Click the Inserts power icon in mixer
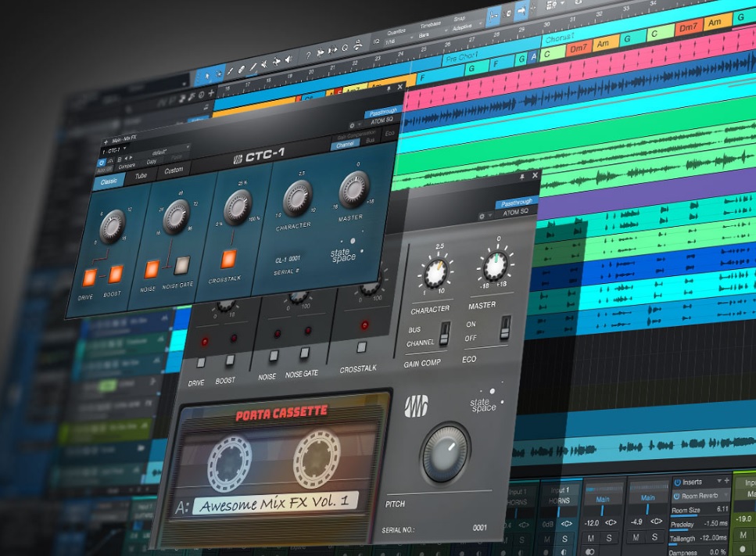Screen dimensions: 756x556 pyautogui.click(x=677, y=482)
